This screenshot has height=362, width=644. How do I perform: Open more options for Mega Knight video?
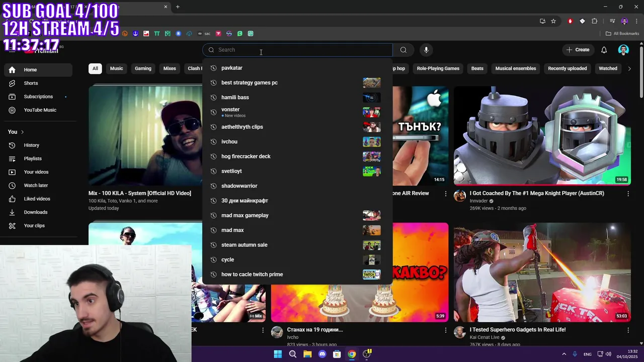(x=628, y=193)
